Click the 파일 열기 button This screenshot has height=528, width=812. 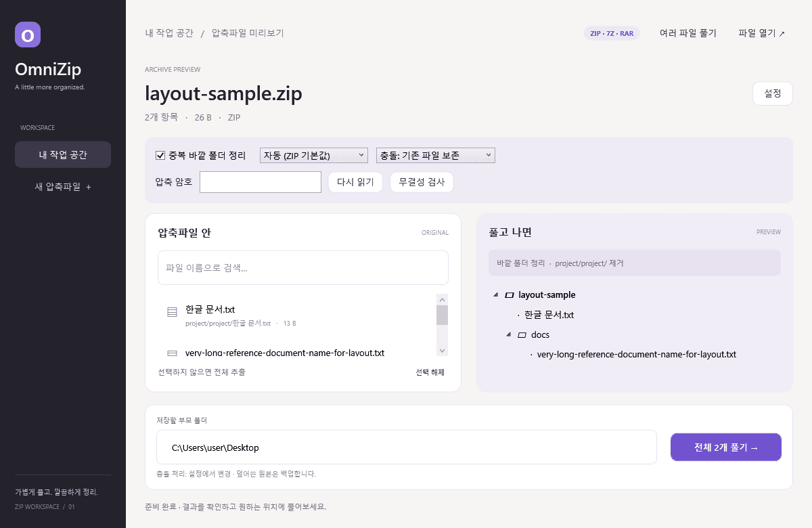762,33
